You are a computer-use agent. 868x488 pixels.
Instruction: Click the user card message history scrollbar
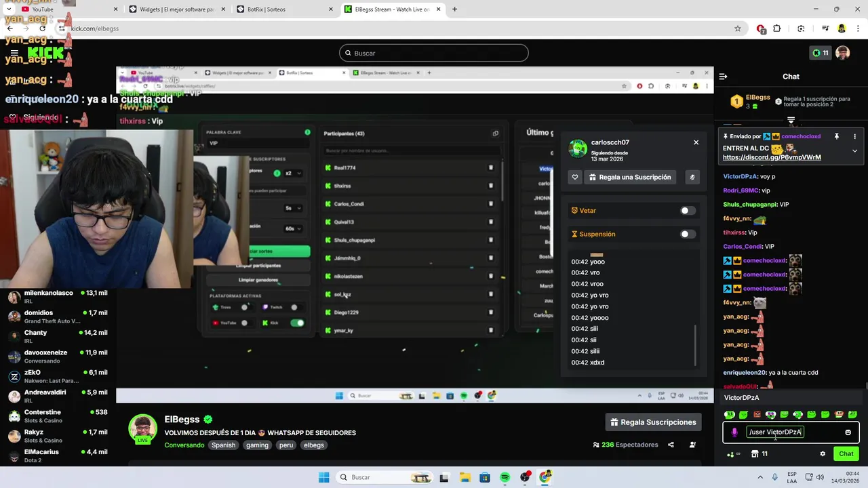pyautogui.click(x=695, y=344)
